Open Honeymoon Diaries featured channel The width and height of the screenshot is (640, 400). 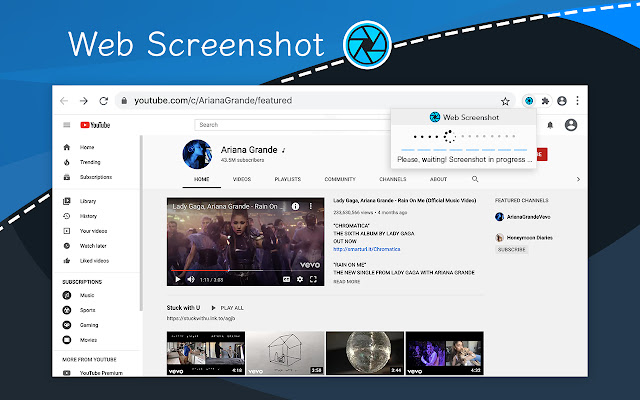pos(524,238)
